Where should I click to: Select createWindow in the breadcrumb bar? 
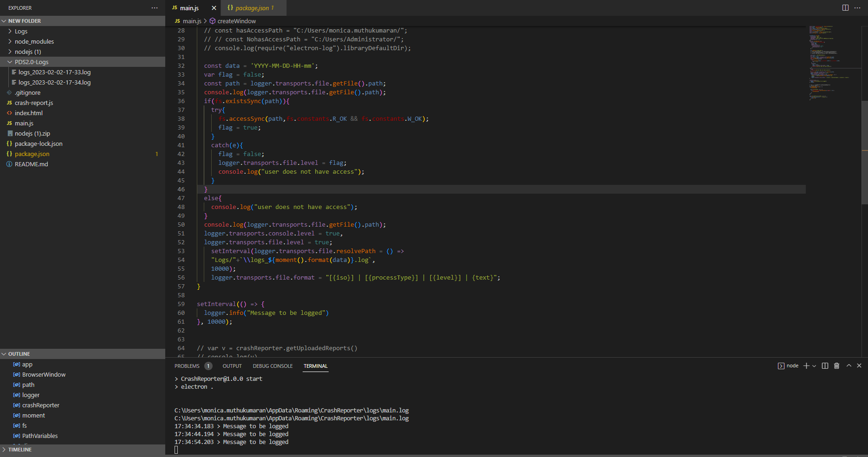pyautogui.click(x=236, y=21)
